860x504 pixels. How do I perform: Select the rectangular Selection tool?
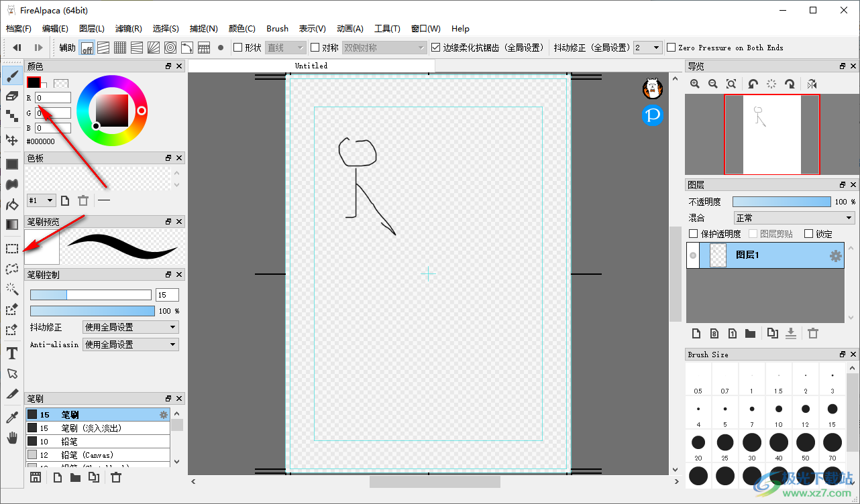(x=11, y=249)
